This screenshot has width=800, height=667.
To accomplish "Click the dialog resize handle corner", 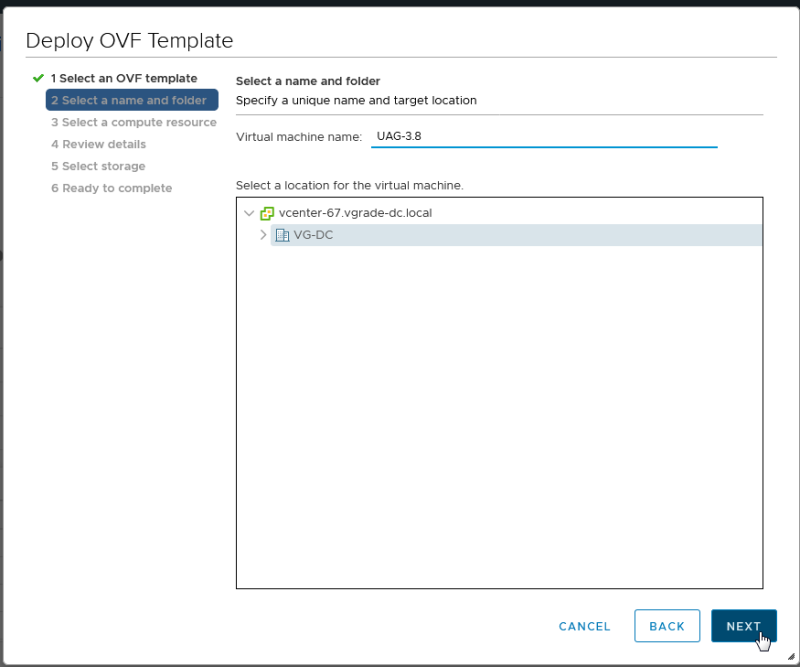I will click(791, 657).
